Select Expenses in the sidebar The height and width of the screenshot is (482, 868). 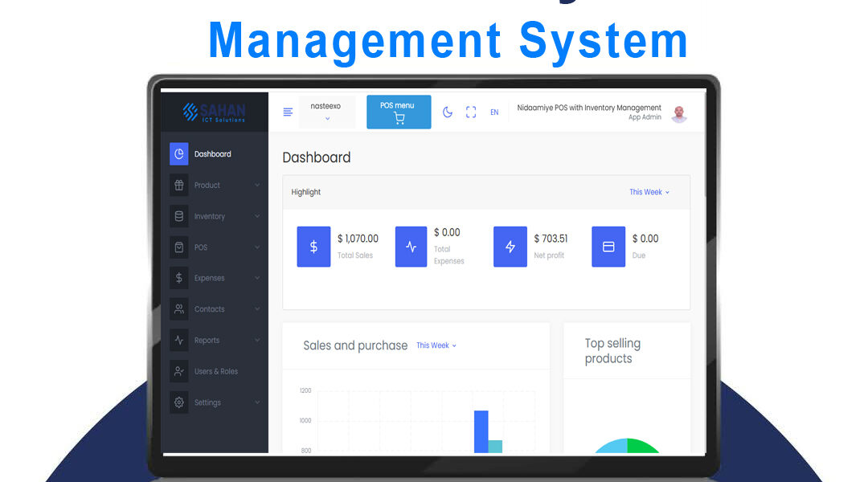(209, 278)
